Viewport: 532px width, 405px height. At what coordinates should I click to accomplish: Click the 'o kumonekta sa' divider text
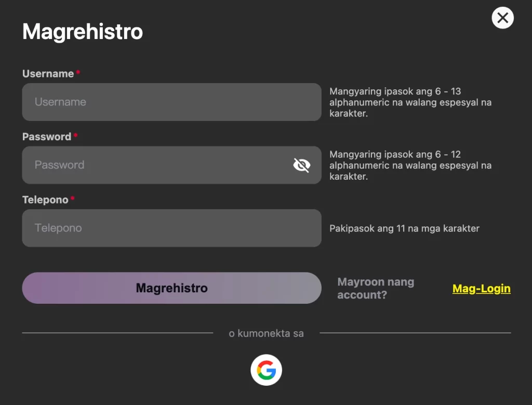point(266,333)
